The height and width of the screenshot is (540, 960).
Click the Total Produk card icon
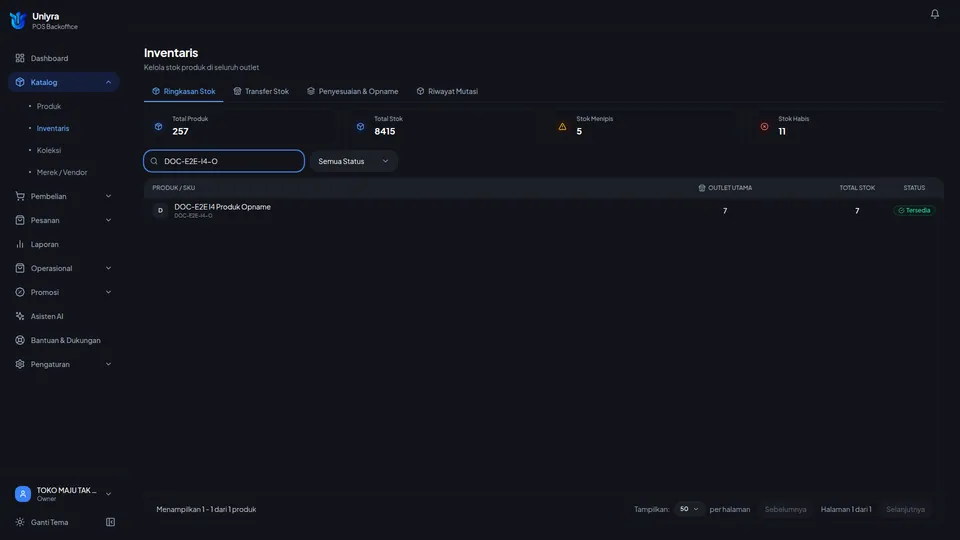point(159,126)
